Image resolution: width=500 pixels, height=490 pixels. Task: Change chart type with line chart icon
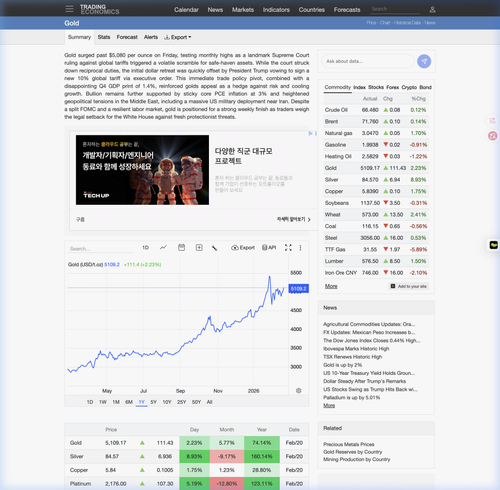[163, 247]
